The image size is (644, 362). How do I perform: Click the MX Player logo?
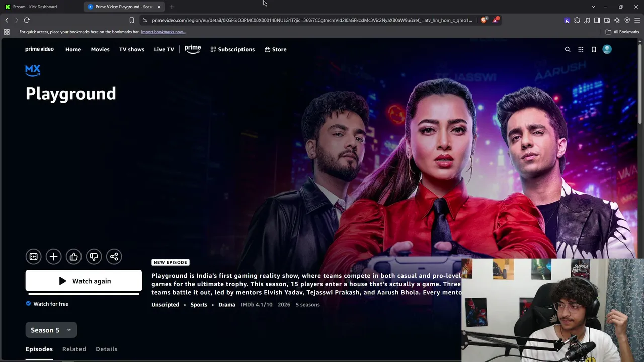point(33,70)
